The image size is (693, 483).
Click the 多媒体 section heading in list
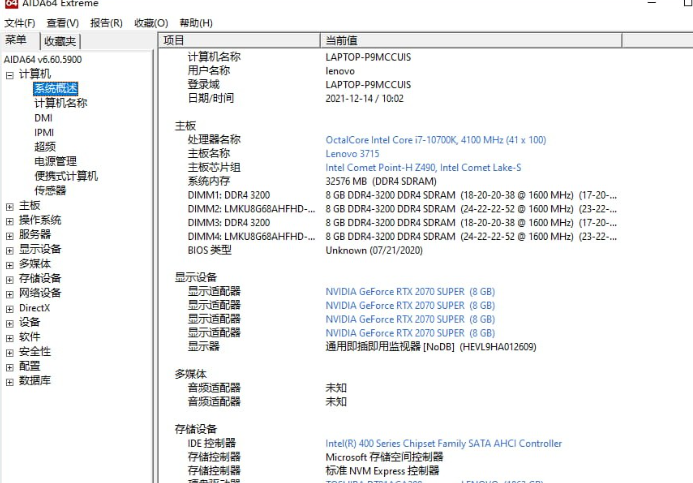coord(190,374)
